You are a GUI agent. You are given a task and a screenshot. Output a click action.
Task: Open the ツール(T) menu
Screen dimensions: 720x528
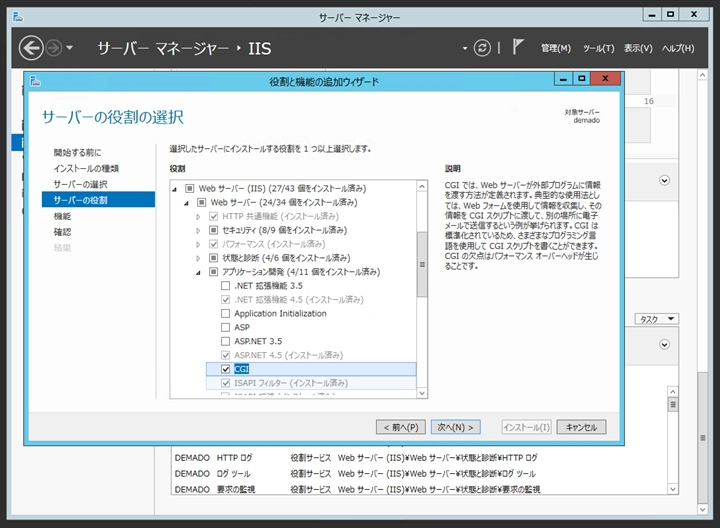click(598, 48)
